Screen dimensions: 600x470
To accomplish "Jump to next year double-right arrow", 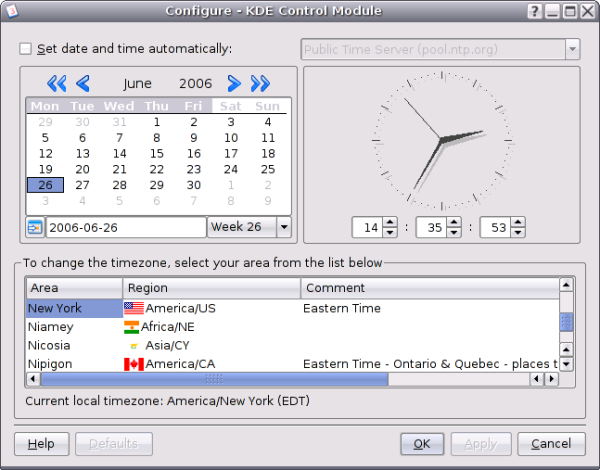I will 260,84.
